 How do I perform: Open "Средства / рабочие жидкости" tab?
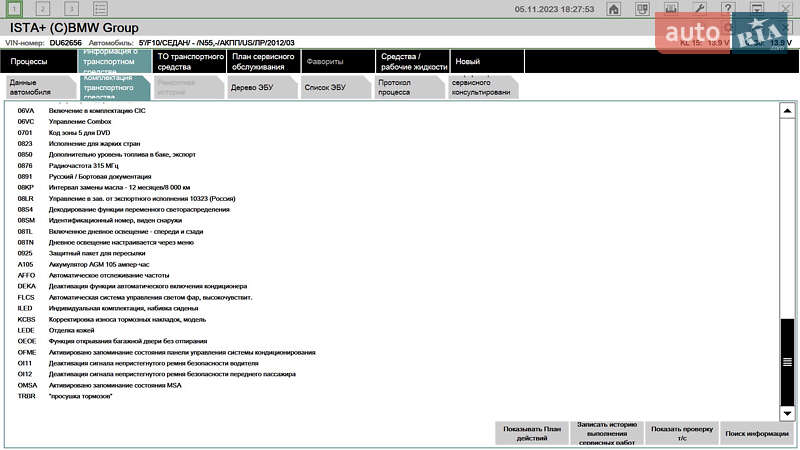click(x=412, y=62)
